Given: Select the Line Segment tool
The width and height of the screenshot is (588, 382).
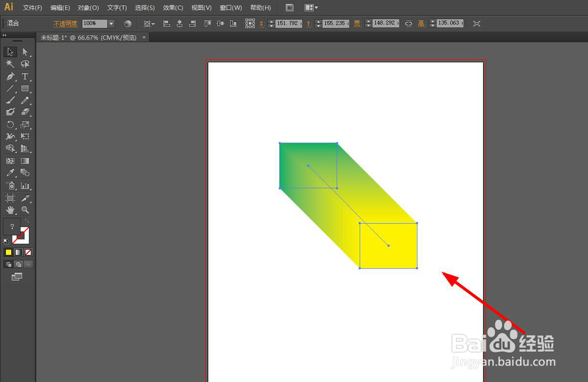Looking at the screenshot, I should pyautogui.click(x=10, y=88).
